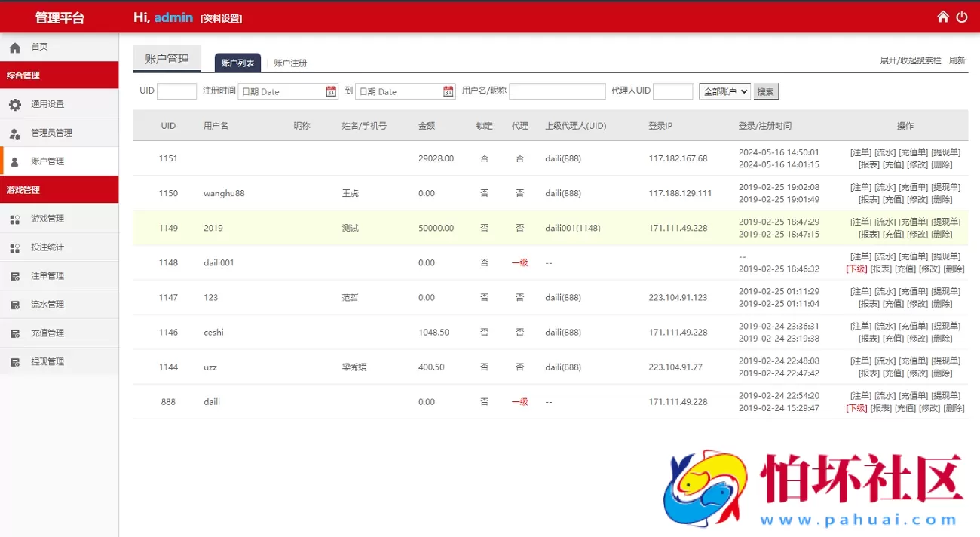
Task: Open 流水管理 flow records management
Action: pyautogui.click(x=41, y=304)
